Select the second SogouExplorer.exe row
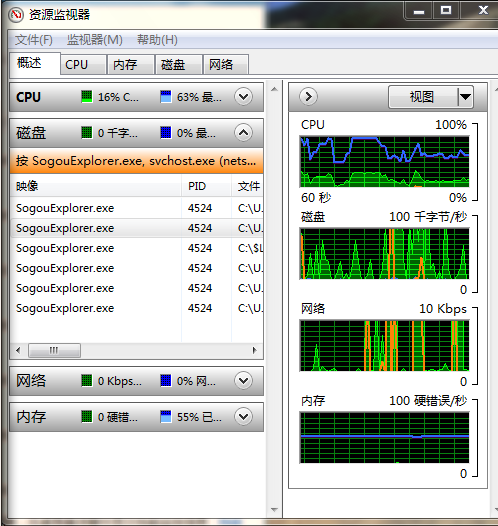Viewport: 498px width, 526px height. coord(137,228)
